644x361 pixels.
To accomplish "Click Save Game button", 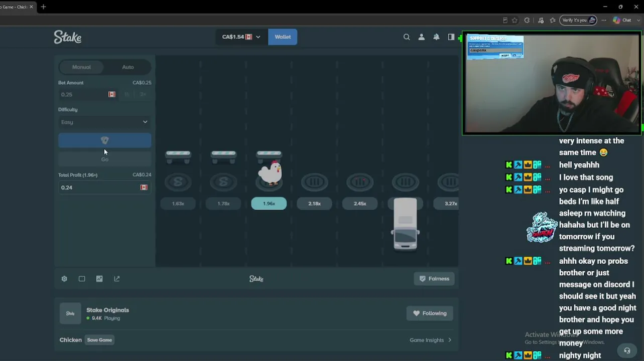I will point(99,340).
